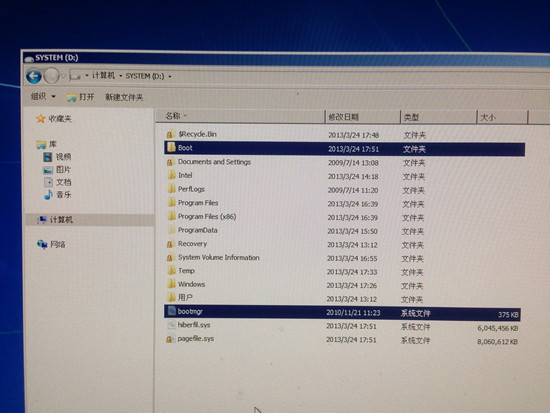550x413 pixels.
Task: Select the hiberfil.sys file icon
Action: [172, 325]
